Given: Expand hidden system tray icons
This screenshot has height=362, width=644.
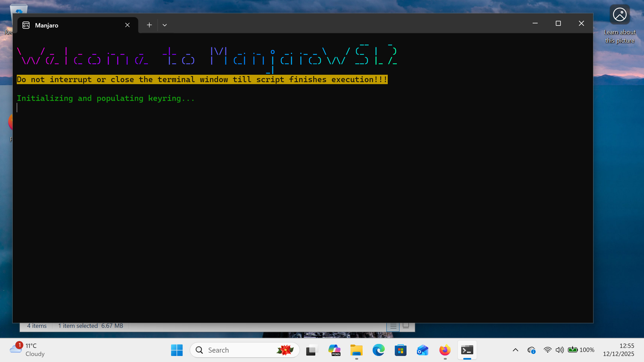Looking at the screenshot, I should (x=516, y=350).
